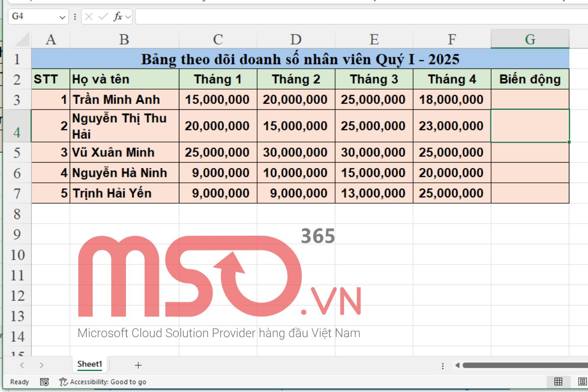Click Vũ Xuân Minh's Tháng 1 value
The width and height of the screenshot is (588, 392).
(218, 152)
